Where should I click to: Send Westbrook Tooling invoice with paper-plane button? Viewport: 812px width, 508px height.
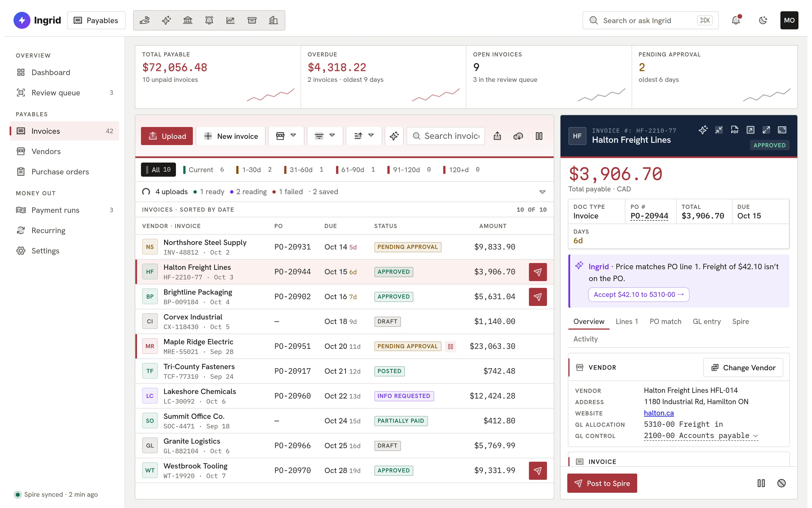(x=538, y=470)
